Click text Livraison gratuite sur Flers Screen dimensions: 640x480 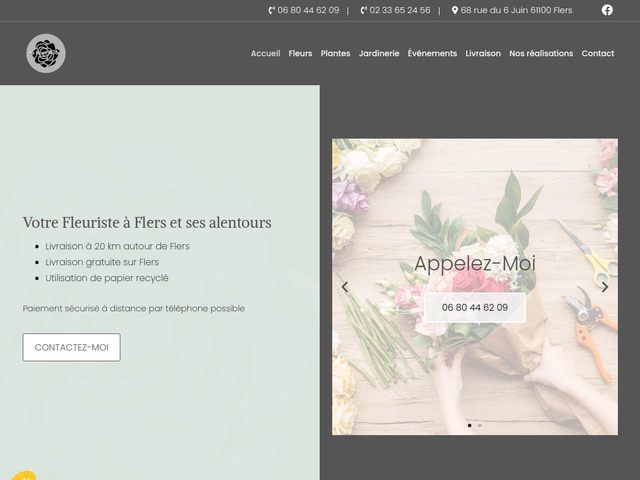(102, 262)
